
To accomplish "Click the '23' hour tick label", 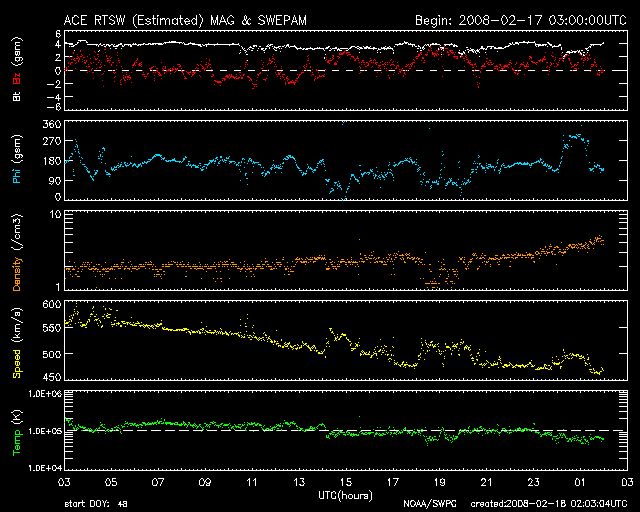I will pyautogui.click(x=533, y=483).
